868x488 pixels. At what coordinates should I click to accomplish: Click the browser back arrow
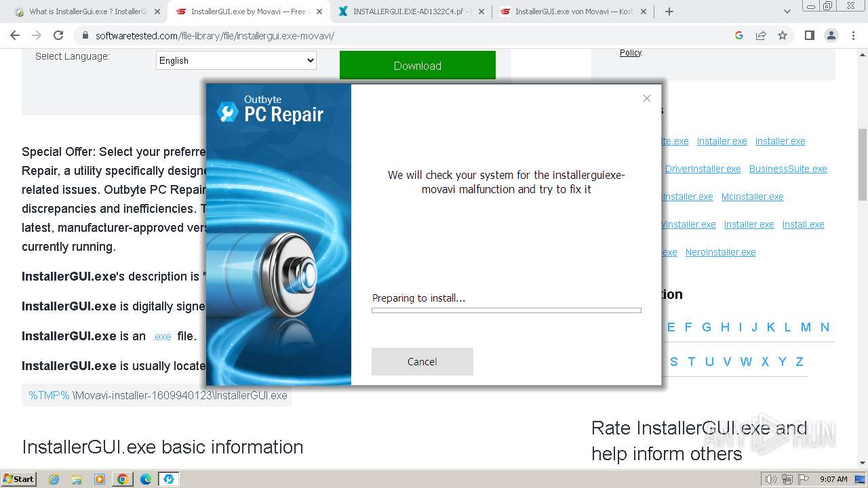(15, 35)
